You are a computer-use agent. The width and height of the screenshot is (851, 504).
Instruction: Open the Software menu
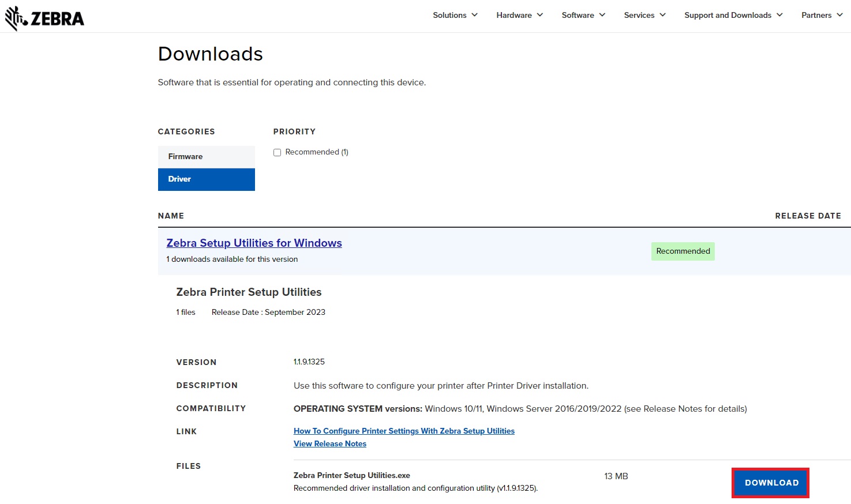point(583,15)
